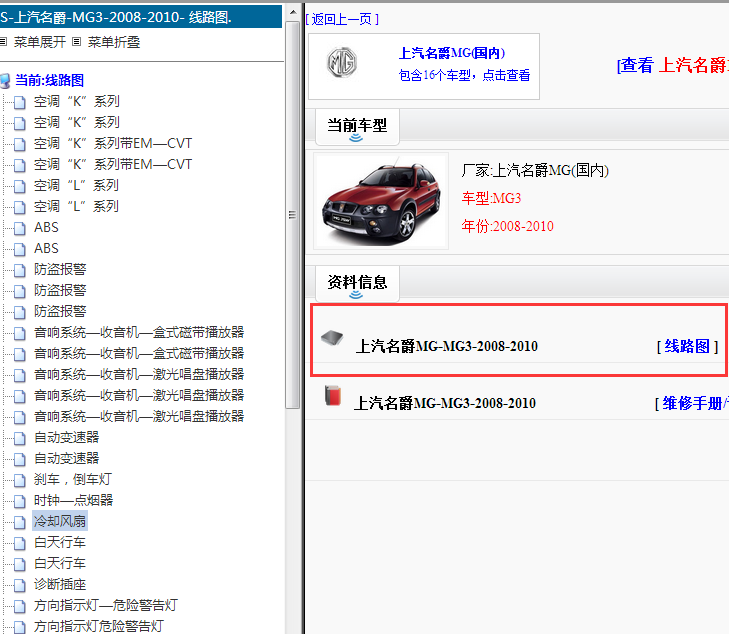Viewport: 729px width, 634px height.
Task: Select the 当前车型 tab
Action: coord(357,126)
